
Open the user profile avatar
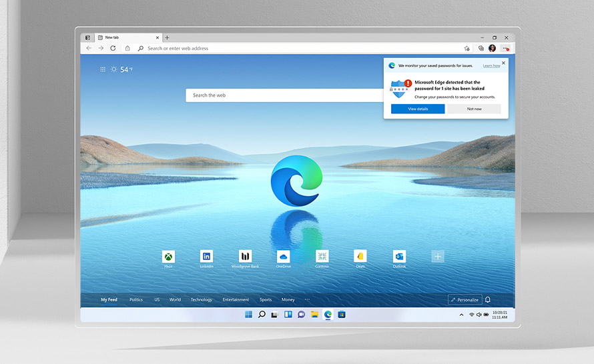(492, 48)
